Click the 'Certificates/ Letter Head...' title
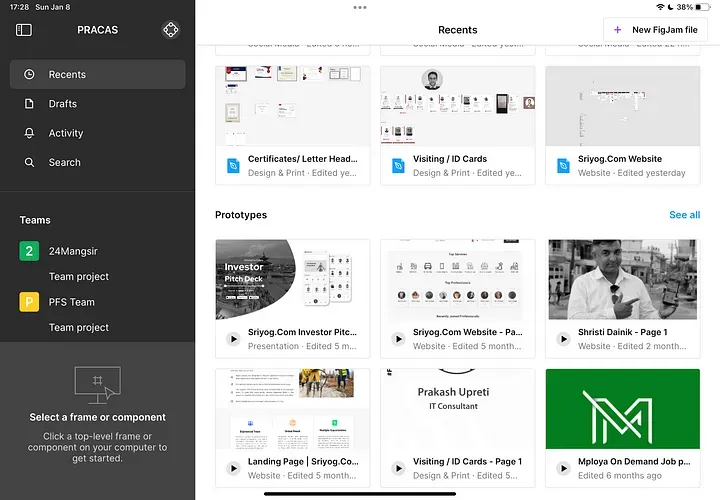 click(303, 159)
